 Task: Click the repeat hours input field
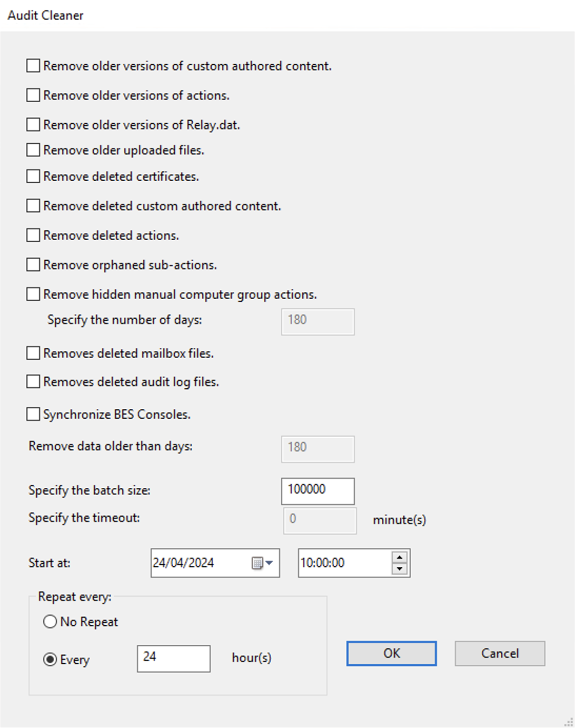pyautogui.click(x=173, y=658)
